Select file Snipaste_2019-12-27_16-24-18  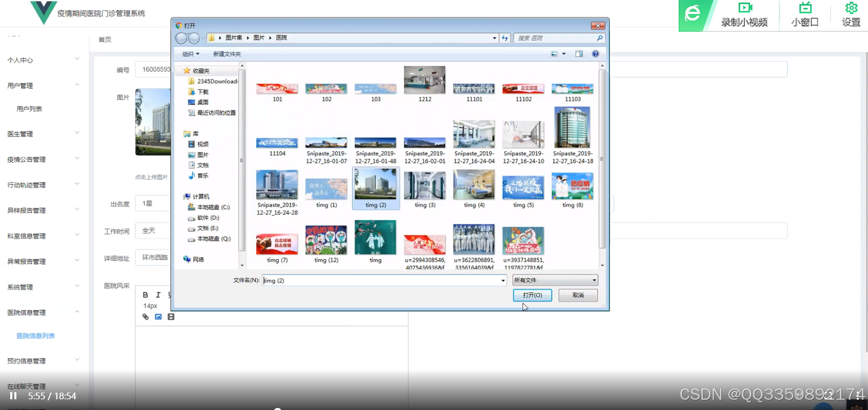click(573, 135)
